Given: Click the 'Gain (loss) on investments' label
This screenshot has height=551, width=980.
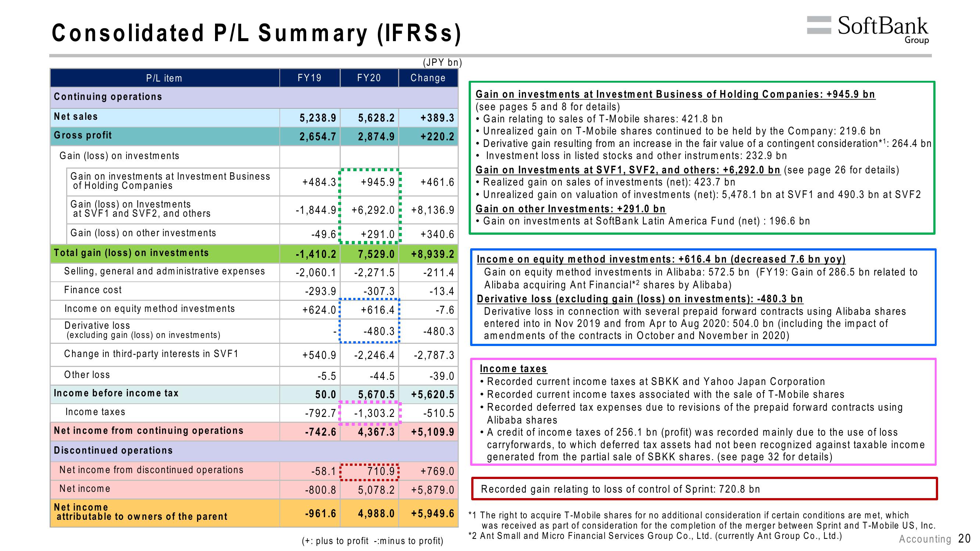Looking at the screenshot, I should pos(119,156).
